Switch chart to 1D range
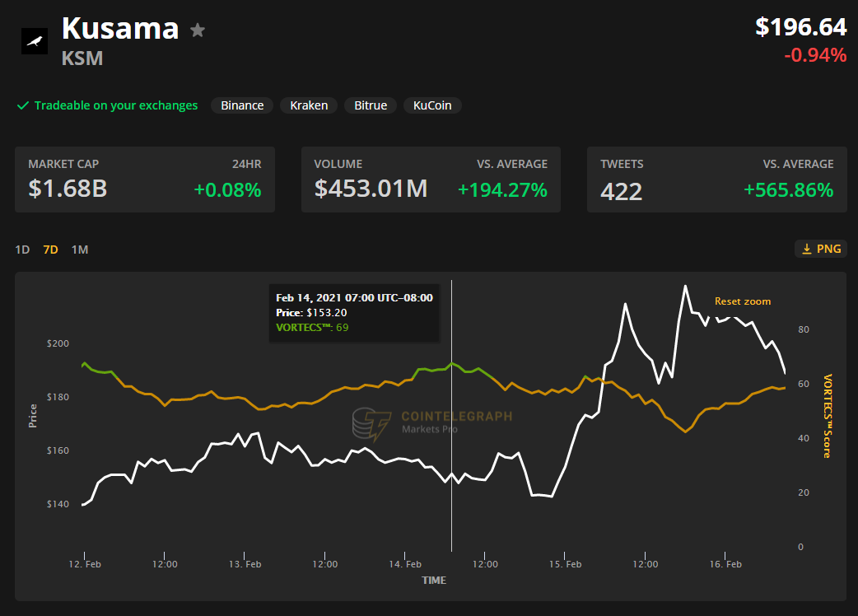 tap(22, 250)
